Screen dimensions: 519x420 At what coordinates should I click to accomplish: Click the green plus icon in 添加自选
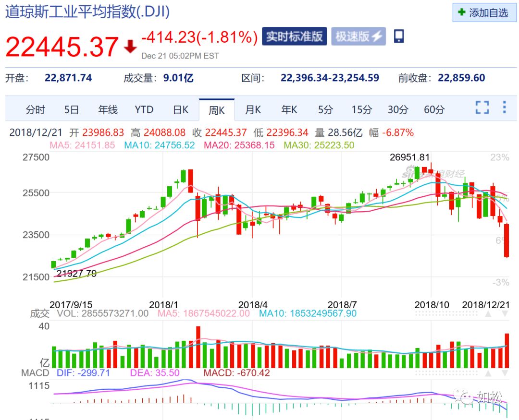tap(461, 12)
